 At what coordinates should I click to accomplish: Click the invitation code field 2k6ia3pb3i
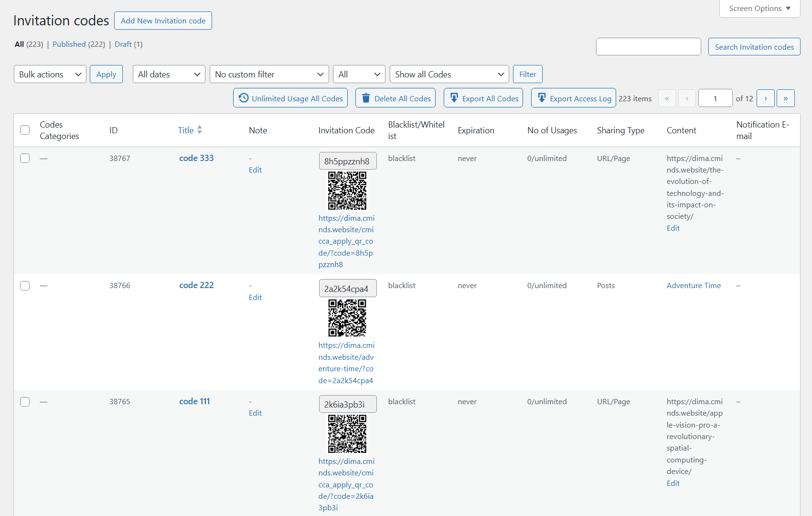pos(348,404)
